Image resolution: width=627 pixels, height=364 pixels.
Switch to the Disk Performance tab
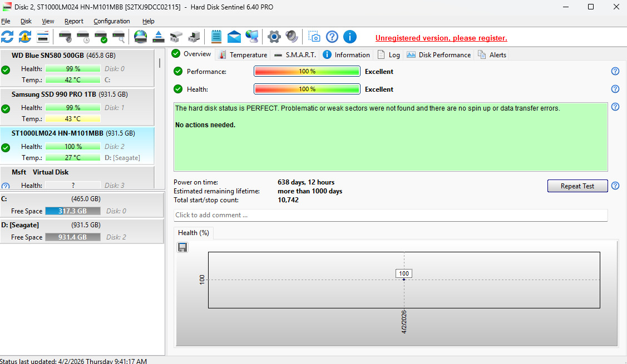click(438, 55)
